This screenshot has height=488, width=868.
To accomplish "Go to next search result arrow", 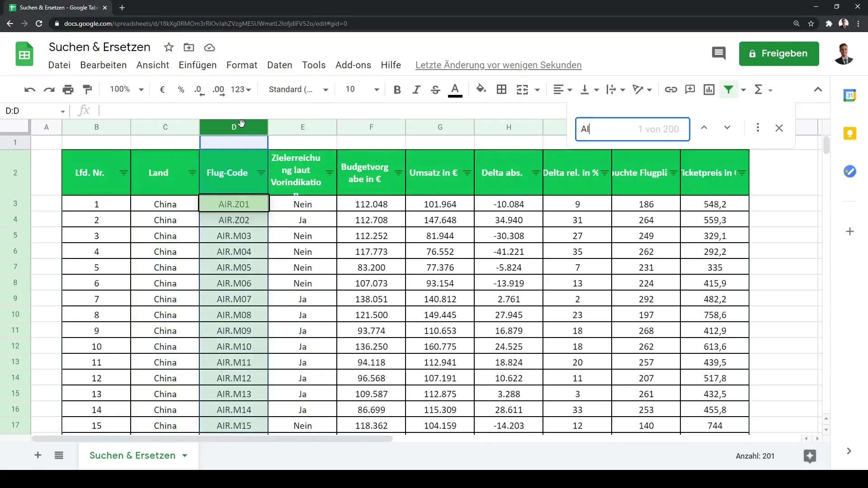I will click(x=727, y=128).
